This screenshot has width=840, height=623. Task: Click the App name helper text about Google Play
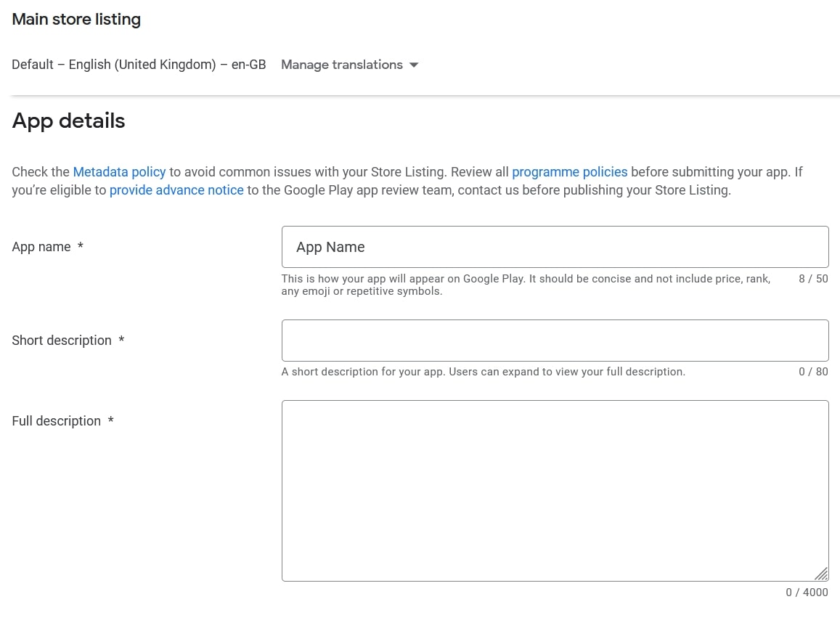pyautogui.click(x=526, y=285)
